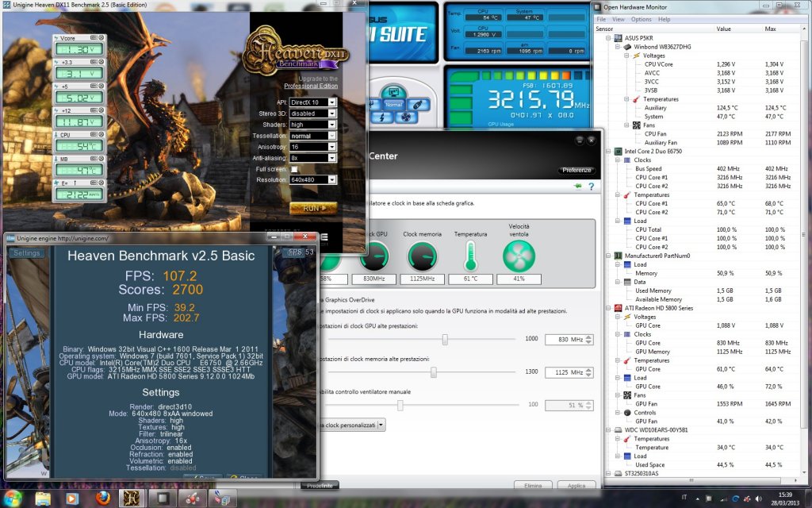Click the ASUS AI Suite monitor icon
Viewport: 812px width, 508px height.
[393, 92]
